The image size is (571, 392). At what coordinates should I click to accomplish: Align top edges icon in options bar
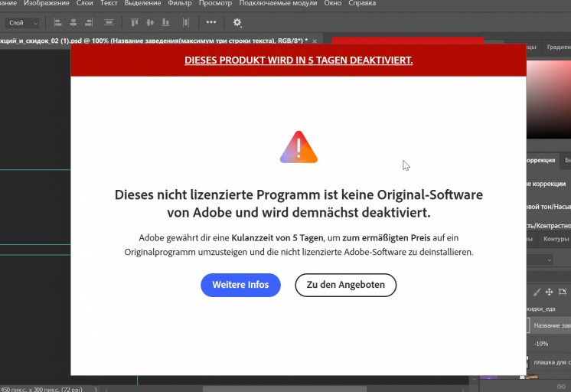click(x=135, y=23)
